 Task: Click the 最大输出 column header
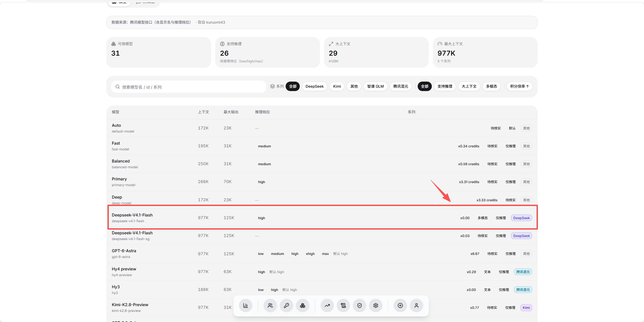click(x=231, y=112)
